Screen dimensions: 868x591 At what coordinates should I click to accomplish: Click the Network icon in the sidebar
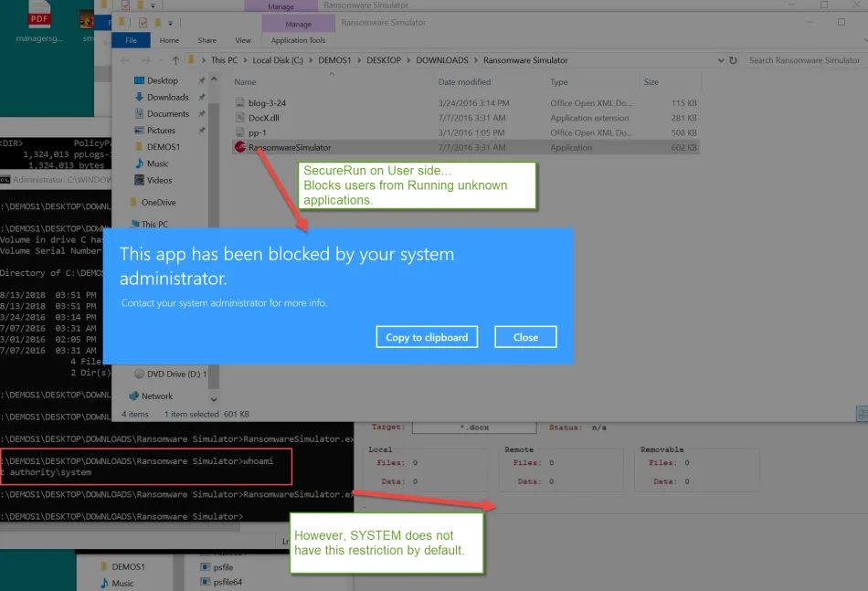(133, 396)
